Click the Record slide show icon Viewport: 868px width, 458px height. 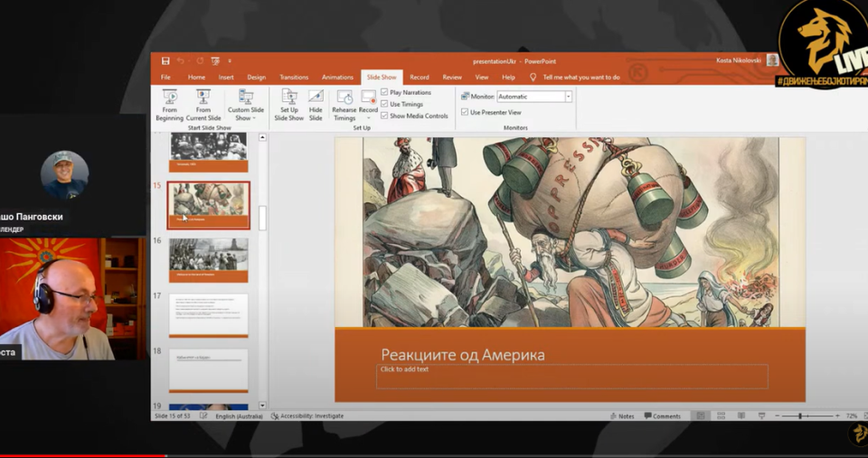(368, 98)
